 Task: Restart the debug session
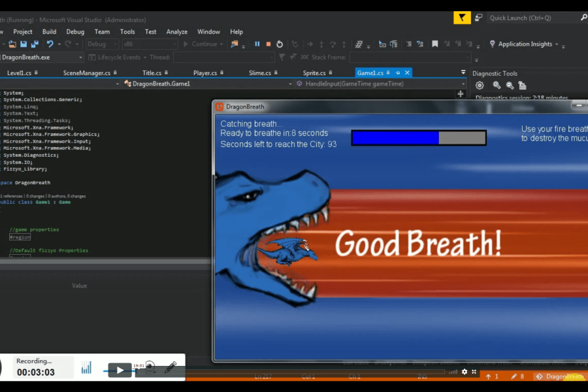click(280, 44)
